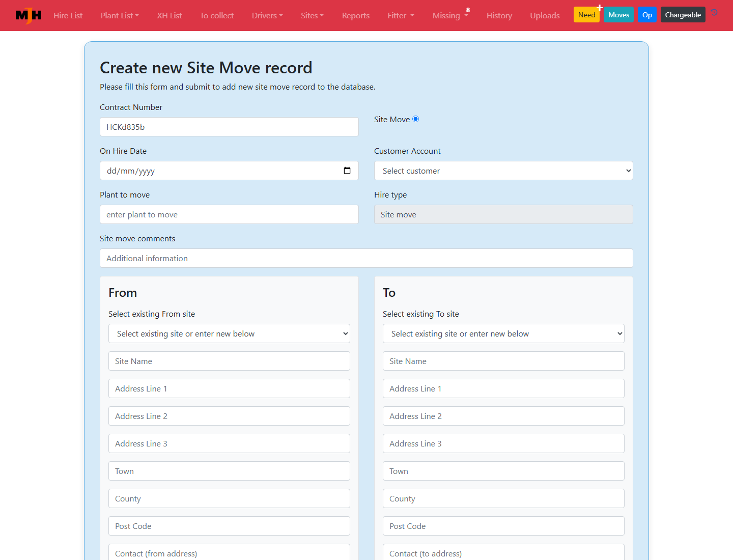Click the From Post Code field
This screenshot has height=560, width=733.
[229, 526]
